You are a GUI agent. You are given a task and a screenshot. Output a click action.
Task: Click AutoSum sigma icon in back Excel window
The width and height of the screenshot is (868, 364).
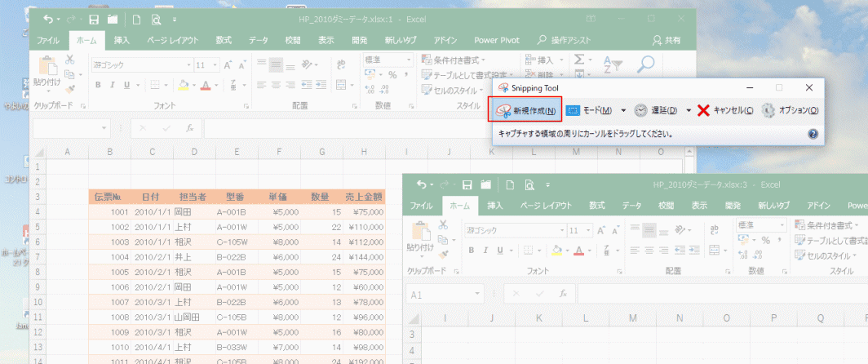tap(579, 59)
